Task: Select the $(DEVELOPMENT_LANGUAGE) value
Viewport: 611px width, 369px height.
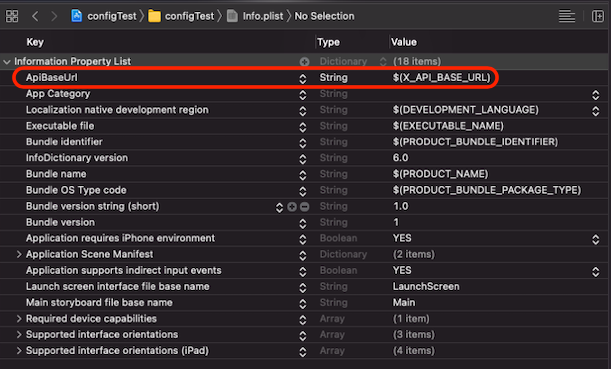Action: coord(466,110)
